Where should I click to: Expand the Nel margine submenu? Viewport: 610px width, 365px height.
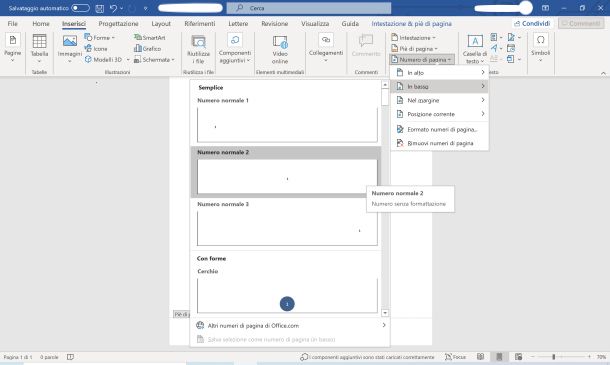[x=440, y=100]
